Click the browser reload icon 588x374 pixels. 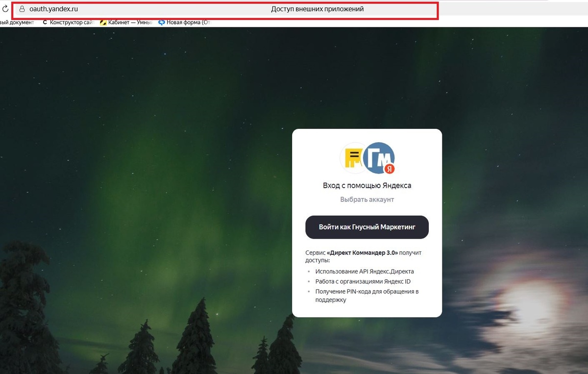click(x=5, y=9)
